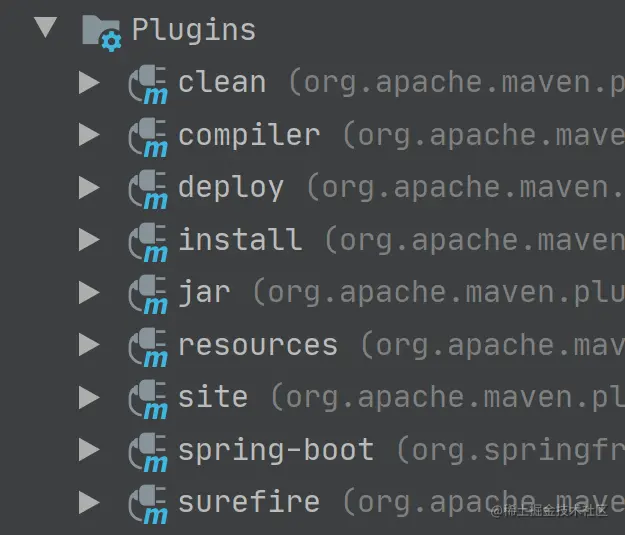The width and height of the screenshot is (625, 535).
Task: Click the deploy Maven plugin icon
Action: coord(148,190)
